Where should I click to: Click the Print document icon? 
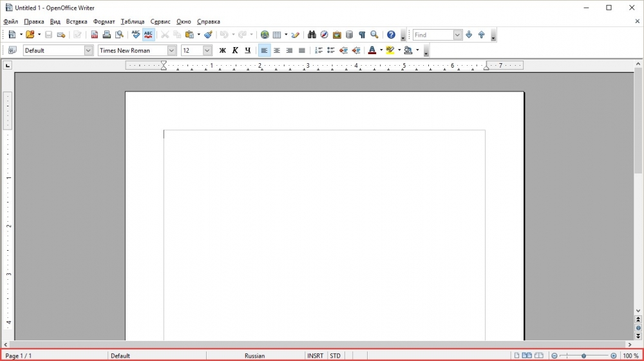click(x=107, y=35)
